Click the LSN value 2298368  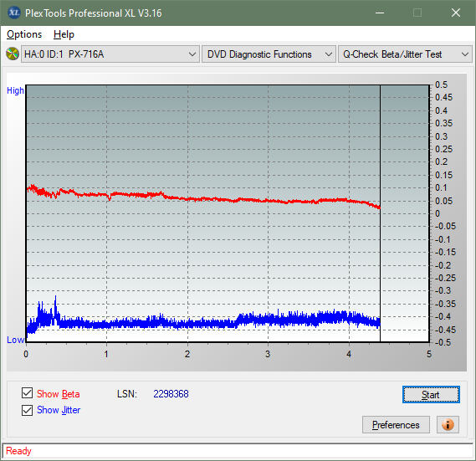(x=171, y=394)
